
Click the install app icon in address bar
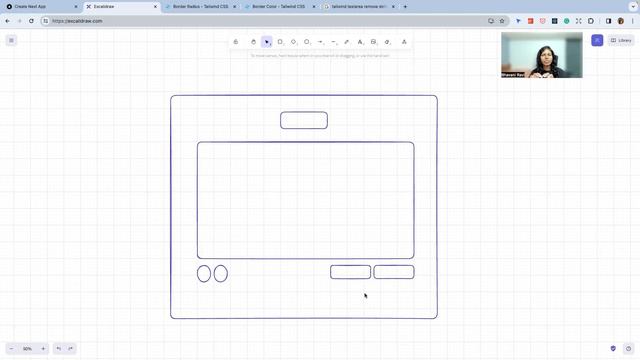(x=491, y=21)
